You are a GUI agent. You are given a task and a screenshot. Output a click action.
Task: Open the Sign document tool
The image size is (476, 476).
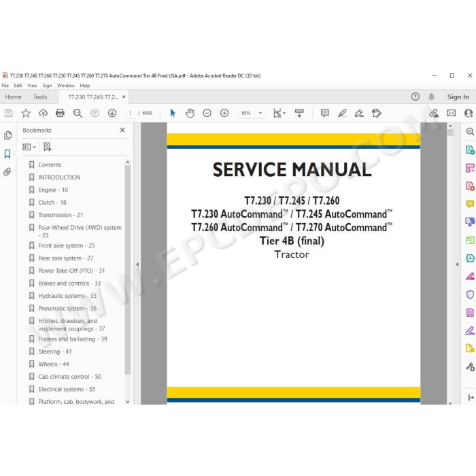point(359,114)
